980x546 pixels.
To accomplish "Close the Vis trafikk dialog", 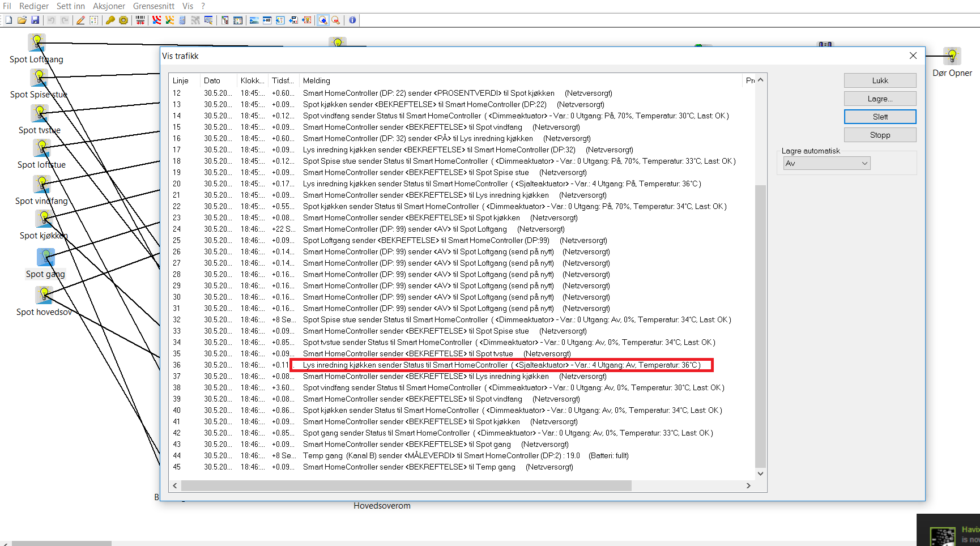I will [913, 56].
